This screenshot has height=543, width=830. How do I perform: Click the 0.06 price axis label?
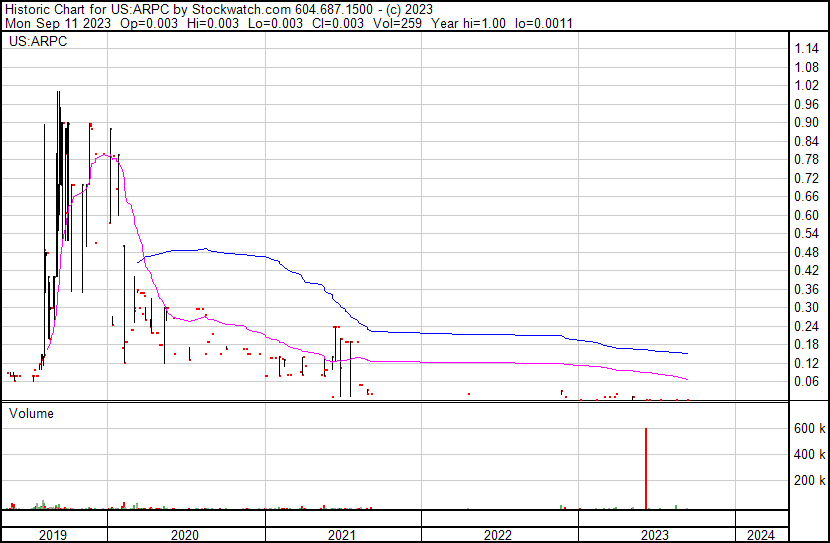(x=806, y=381)
